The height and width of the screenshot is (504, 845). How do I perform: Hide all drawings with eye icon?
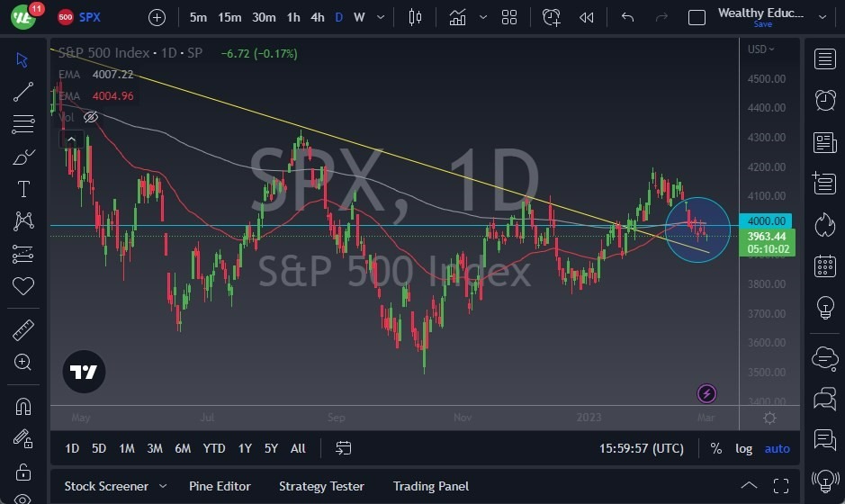tap(22, 499)
